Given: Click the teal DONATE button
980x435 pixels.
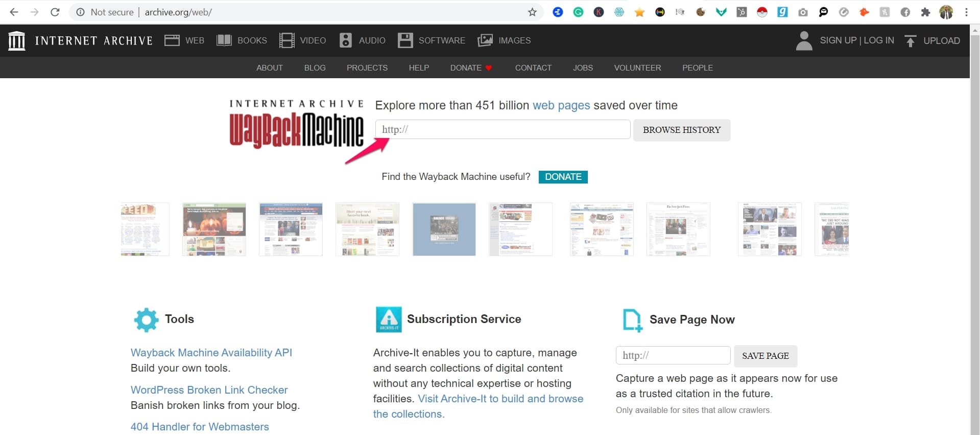Looking at the screenshot, I should 563,177.
